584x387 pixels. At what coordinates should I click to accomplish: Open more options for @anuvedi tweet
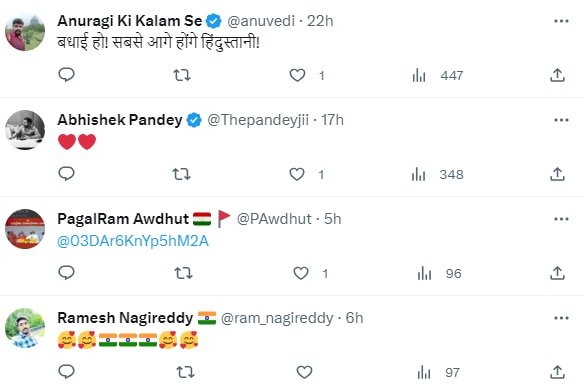[561, 21]
